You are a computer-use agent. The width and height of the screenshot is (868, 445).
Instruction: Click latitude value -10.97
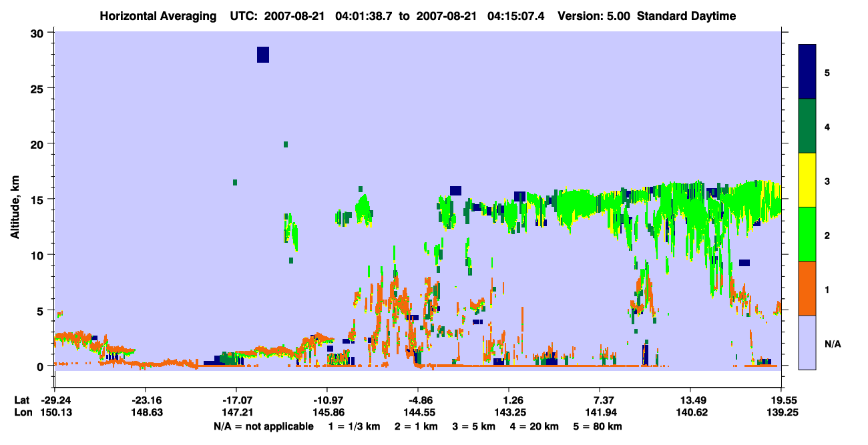(327, 400)
